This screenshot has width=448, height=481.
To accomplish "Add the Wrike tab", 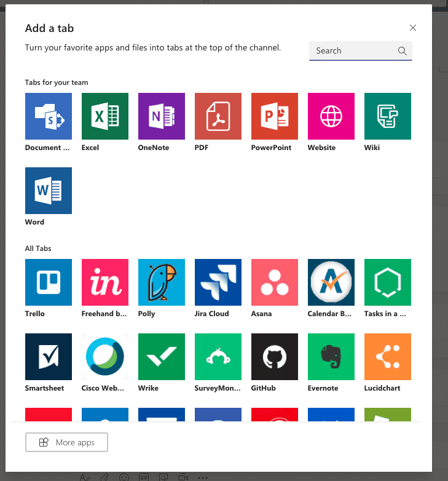I will pyautogui.click(x=162, y=357).
